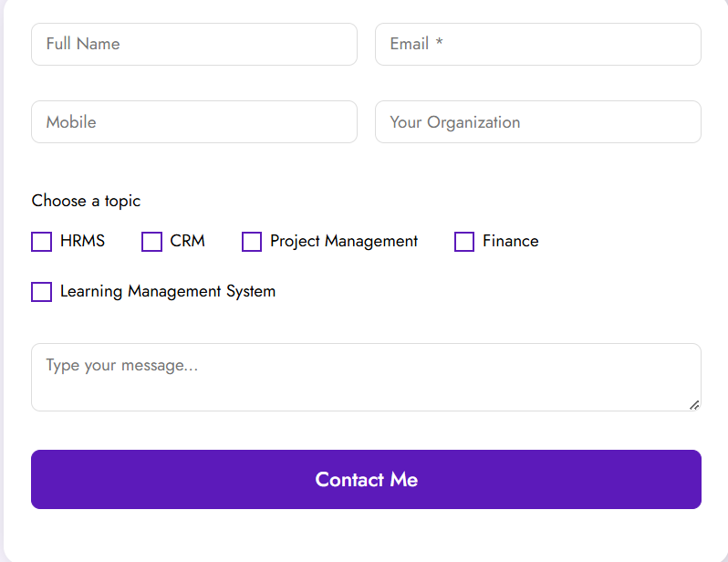
Task: Click the Finance label text
Action: click(x=511, y=241)
